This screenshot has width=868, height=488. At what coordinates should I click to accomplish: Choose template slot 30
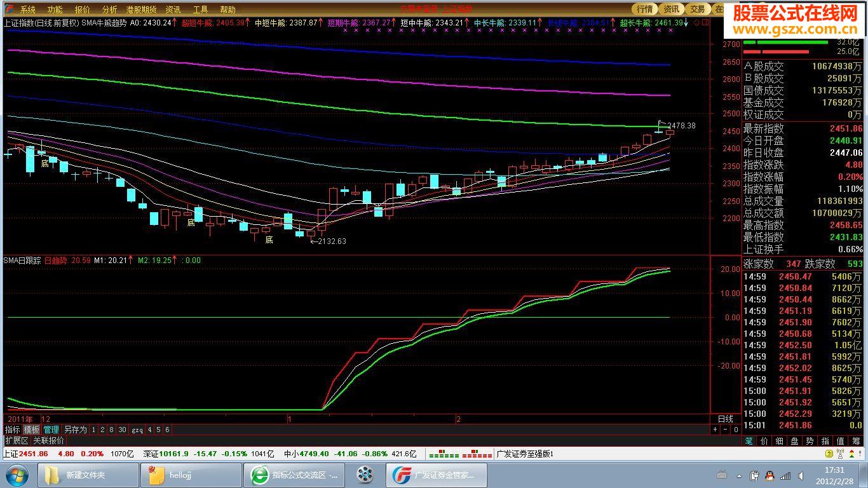pyautogui.click(x=123, y=430)
